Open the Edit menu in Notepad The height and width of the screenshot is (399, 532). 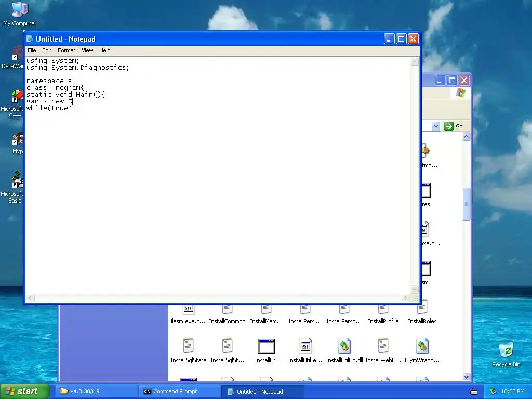47,50
